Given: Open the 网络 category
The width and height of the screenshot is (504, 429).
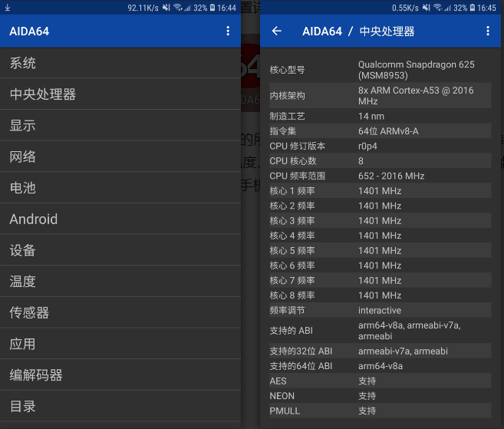Looking at the screenshot, I should (120, 157).
